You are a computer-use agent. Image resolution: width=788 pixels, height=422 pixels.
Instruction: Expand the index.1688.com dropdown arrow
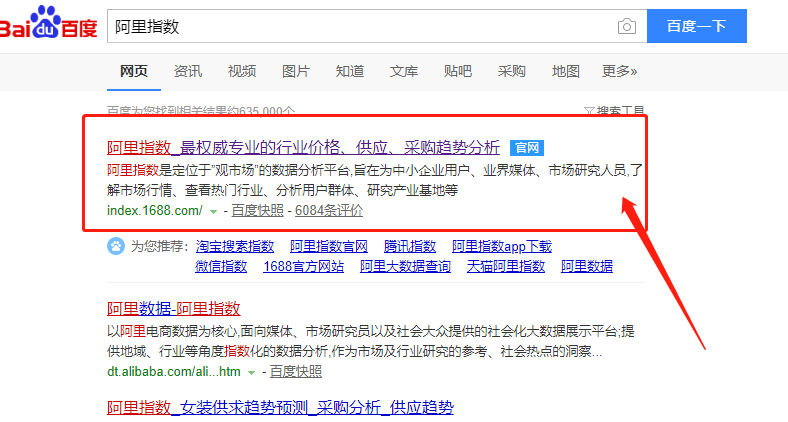click(213, 212)
